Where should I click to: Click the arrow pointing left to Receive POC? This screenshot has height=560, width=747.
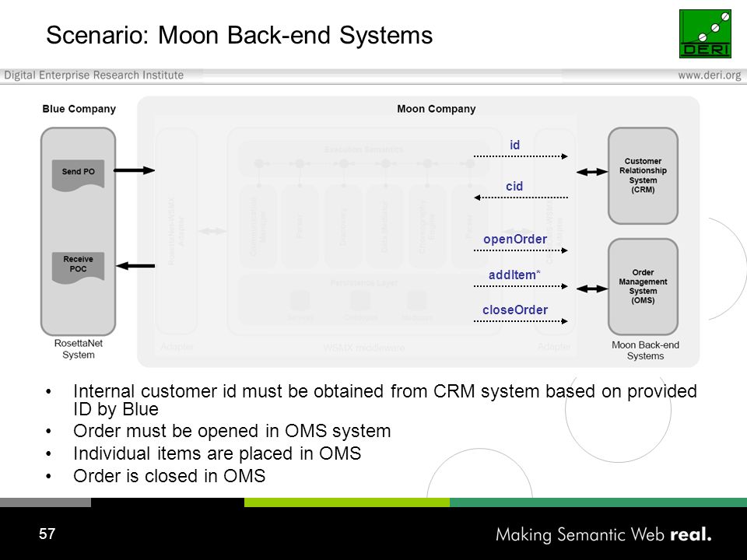coord(135,266)
